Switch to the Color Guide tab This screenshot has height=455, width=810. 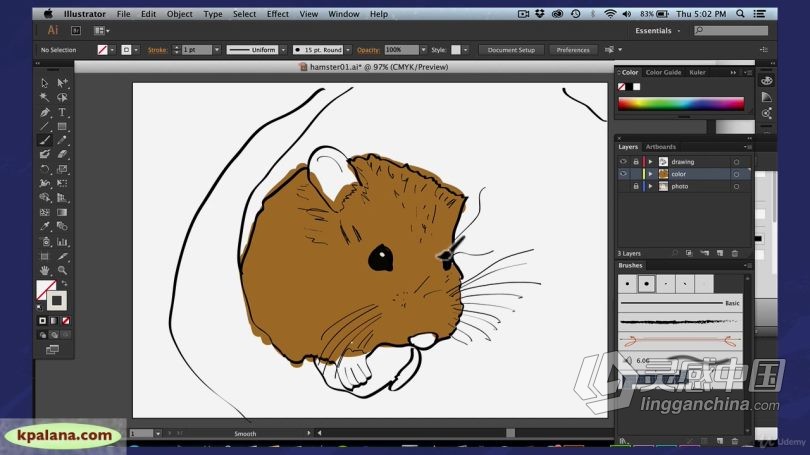(x=663, y=72)
